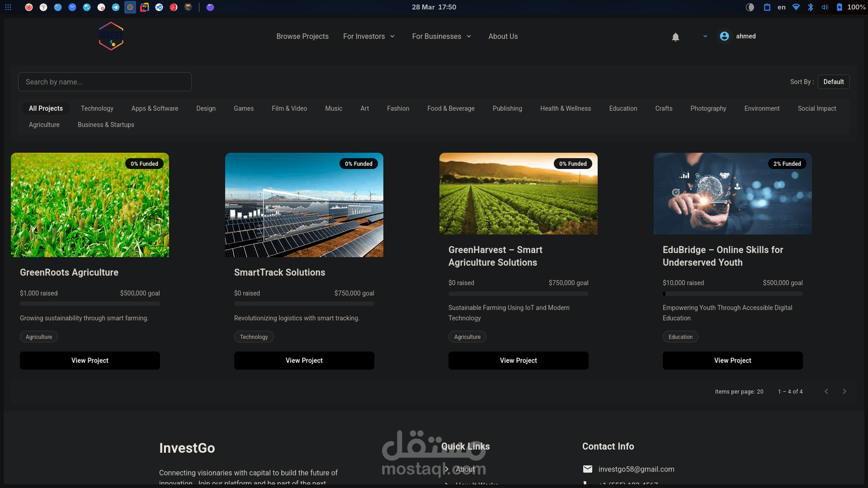This screenshot has width=868, height=488.
Task: Click View Project on GreenRoots Agriculture
Action: [x=90, y=361]
